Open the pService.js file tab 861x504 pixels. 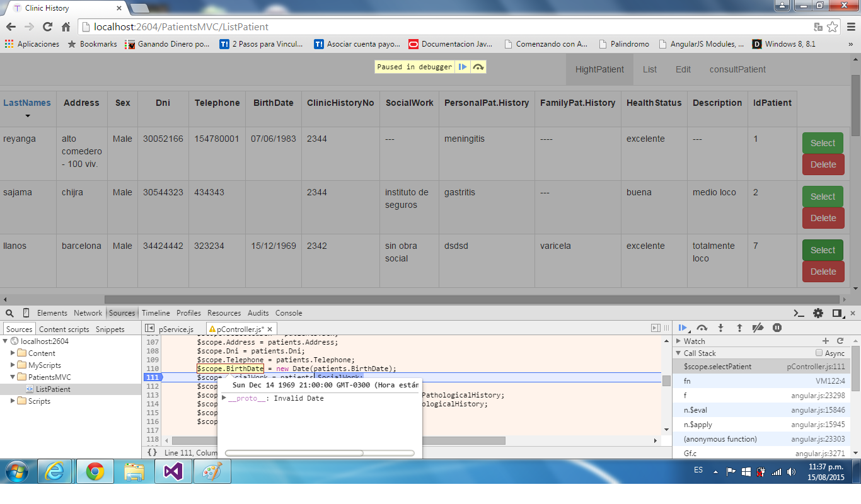pos(176,329)
